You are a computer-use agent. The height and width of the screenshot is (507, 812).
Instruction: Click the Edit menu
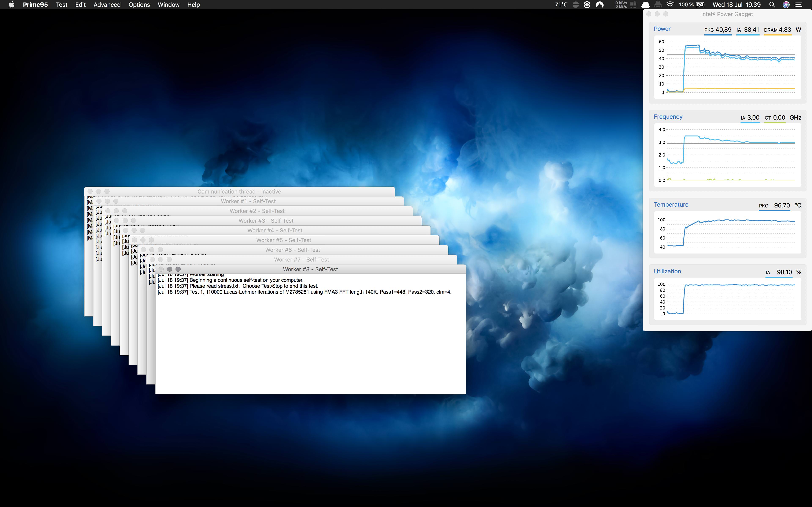click(x=80, y=5)
